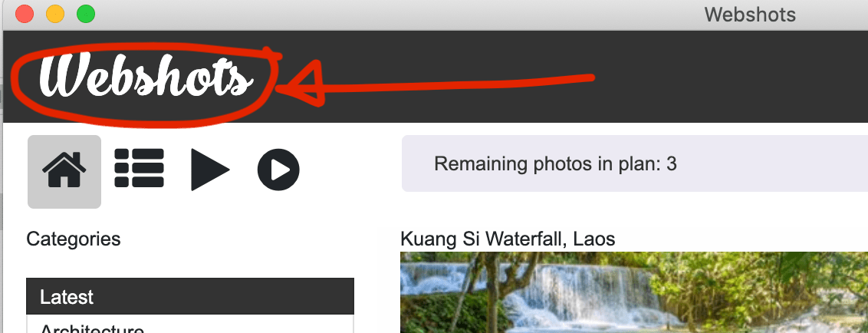This screenshot has width=868, height=333.
Task: Click the number 3 in remaining photos
Action: 672,164
